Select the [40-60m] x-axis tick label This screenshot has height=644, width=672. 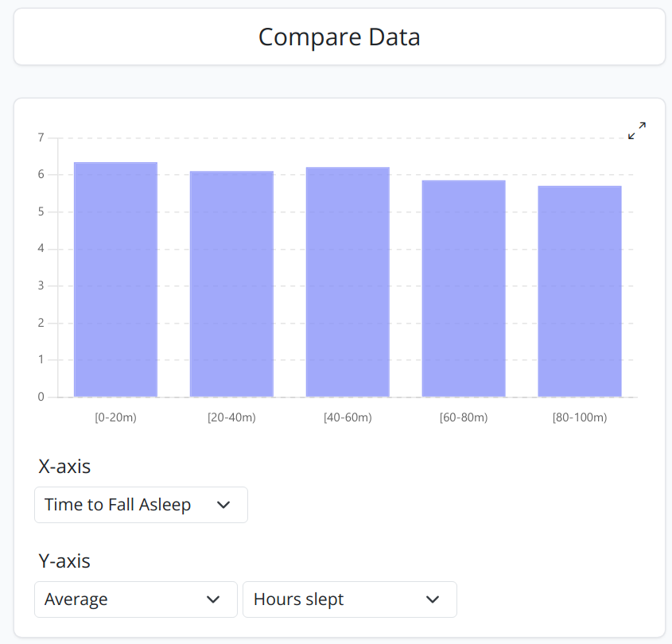coord(348,417)
